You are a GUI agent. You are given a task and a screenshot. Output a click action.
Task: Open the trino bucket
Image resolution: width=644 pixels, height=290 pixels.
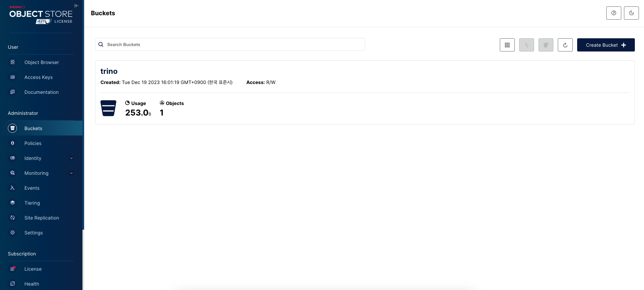pyautogui.click(x=109, y=71)
